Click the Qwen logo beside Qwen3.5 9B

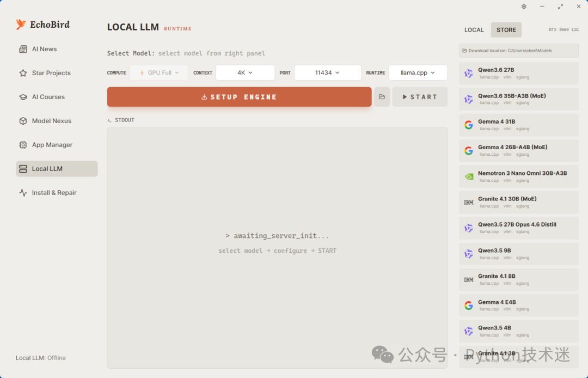pos(469,254)
